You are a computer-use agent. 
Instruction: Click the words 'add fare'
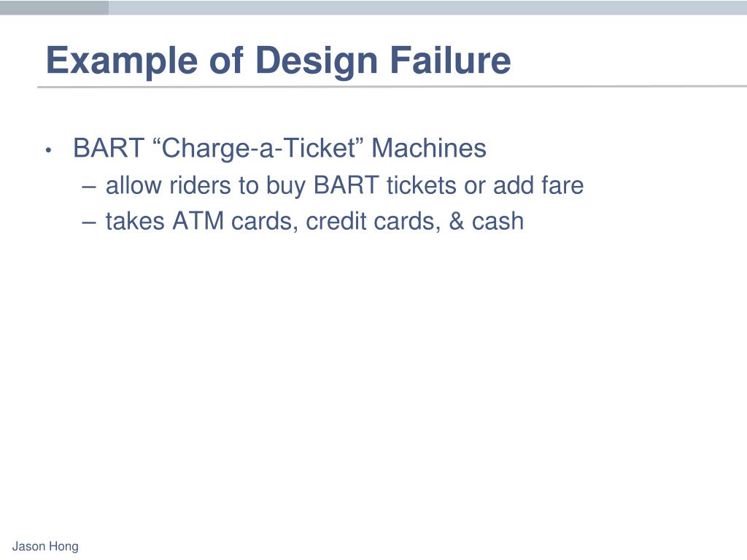coord(538,185)
